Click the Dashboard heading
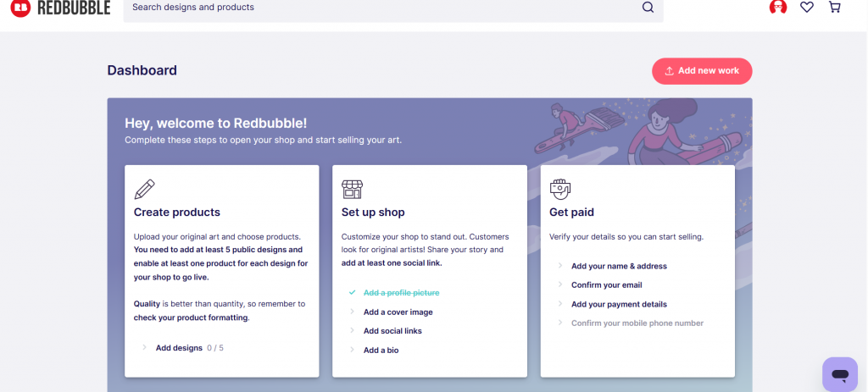This screenshot has width=868, height=392. click(x=142, y=70)
